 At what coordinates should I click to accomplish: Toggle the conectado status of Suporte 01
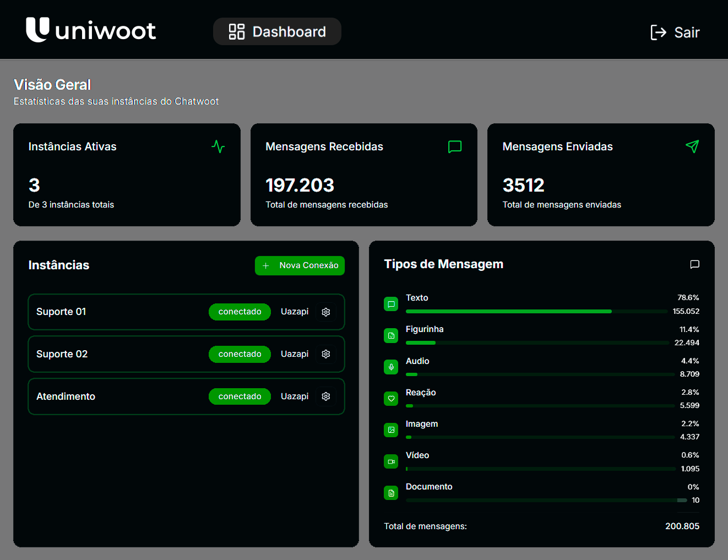[240, 312]
